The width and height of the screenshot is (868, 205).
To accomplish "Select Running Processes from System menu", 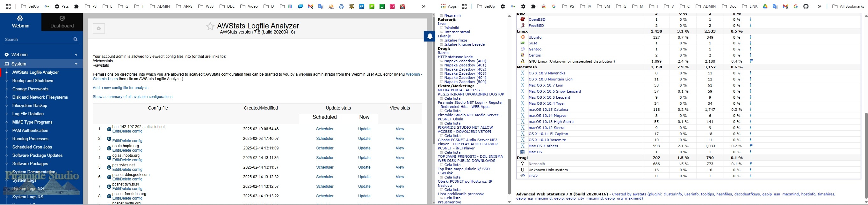I will point(30,139).
